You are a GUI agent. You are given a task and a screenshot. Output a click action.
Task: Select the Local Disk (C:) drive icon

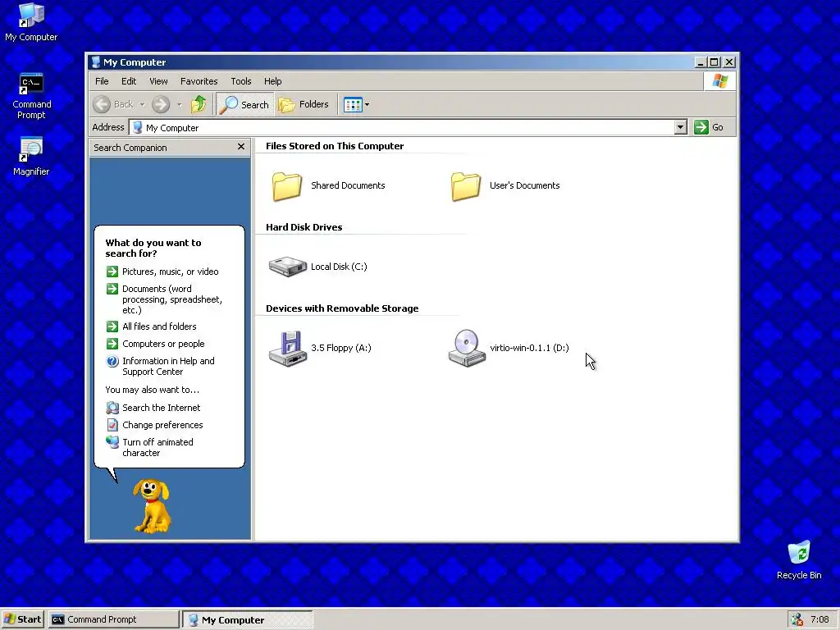[288, 267]
